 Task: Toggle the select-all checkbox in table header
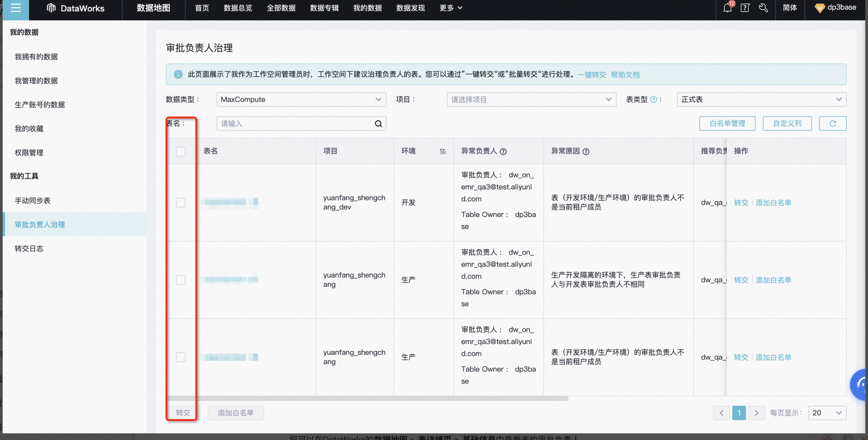pos(181,151)
